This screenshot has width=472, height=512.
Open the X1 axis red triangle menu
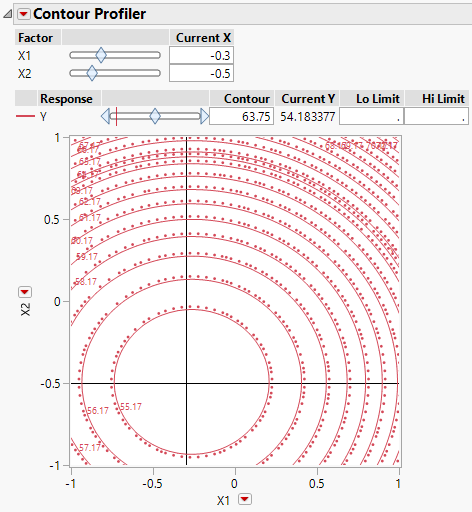(x=245, y=499)
